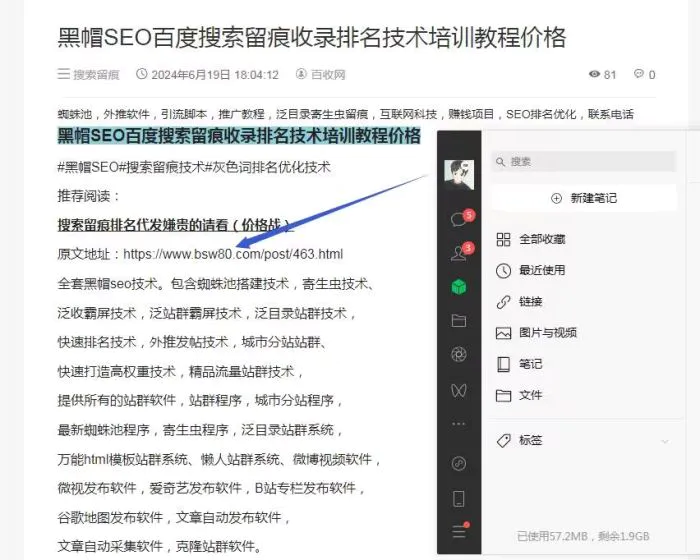The image size is (700, 560).
Task: Select 全部收藏 in favorites list
Action: pos(531,239)
